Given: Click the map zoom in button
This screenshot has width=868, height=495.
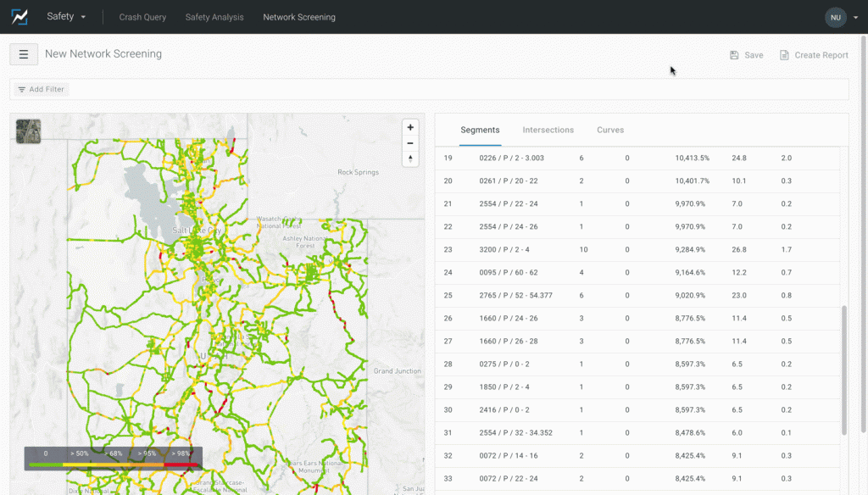Looking at the screenshot, I should click(x=410, y=127).
